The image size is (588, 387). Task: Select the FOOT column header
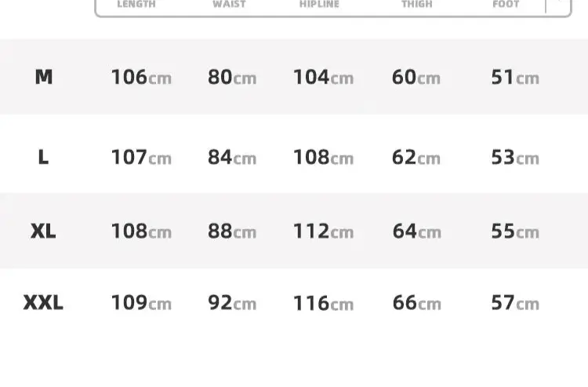506,5
